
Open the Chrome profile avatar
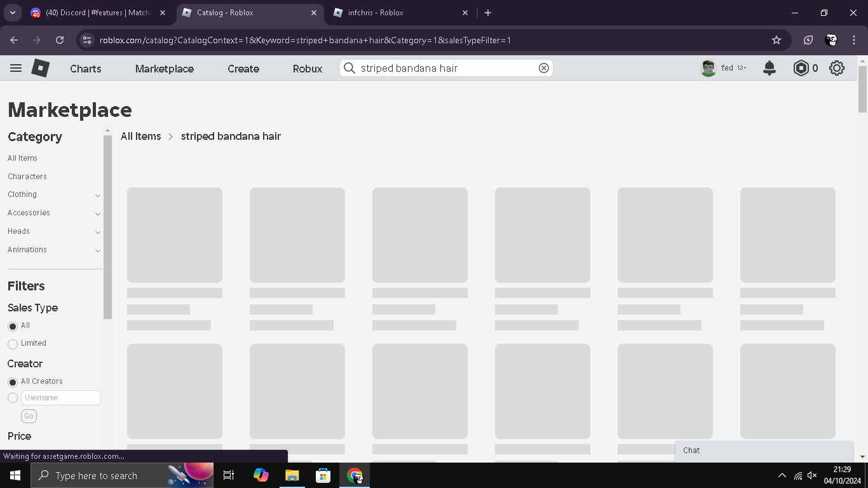coord(831,40)
